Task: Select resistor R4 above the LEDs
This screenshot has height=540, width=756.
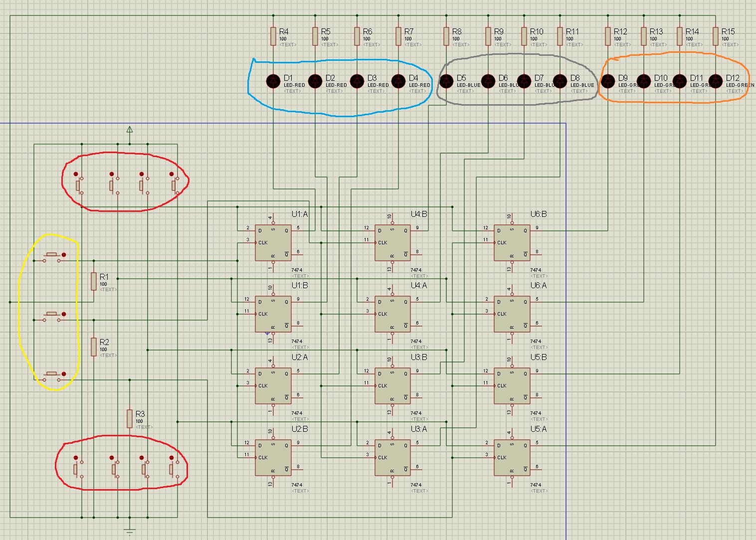Action: (273, 36)
